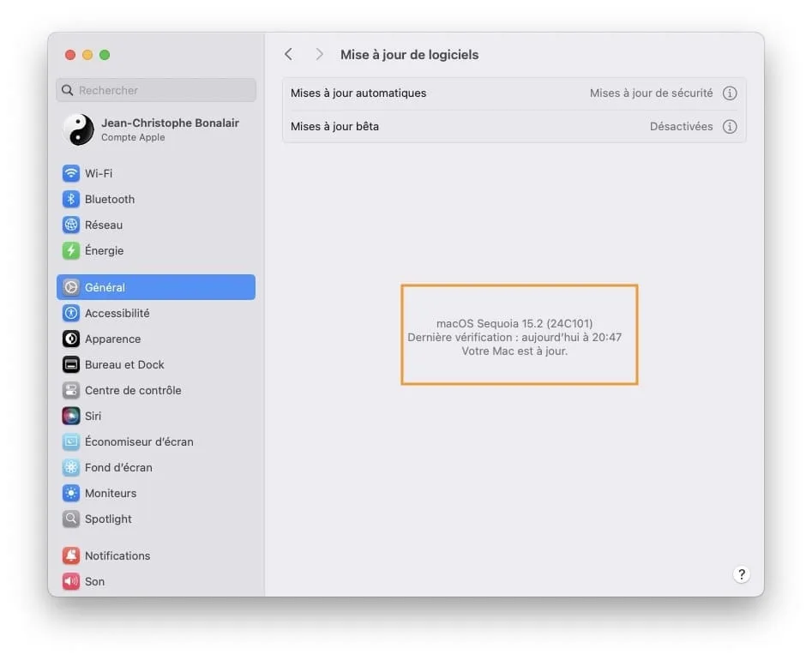812x660 pixels.
Task: Open Jean-Christophe Bonalair Apple account
Action: click(156, 129)
